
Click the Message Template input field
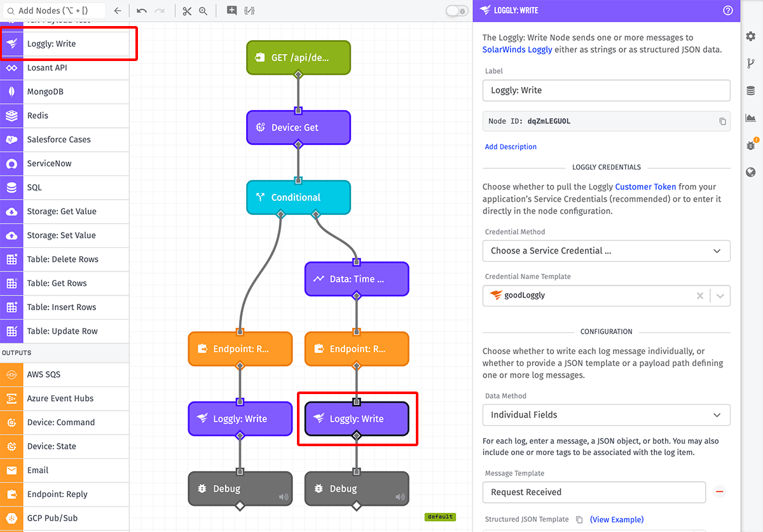click(x=594, y=492)
